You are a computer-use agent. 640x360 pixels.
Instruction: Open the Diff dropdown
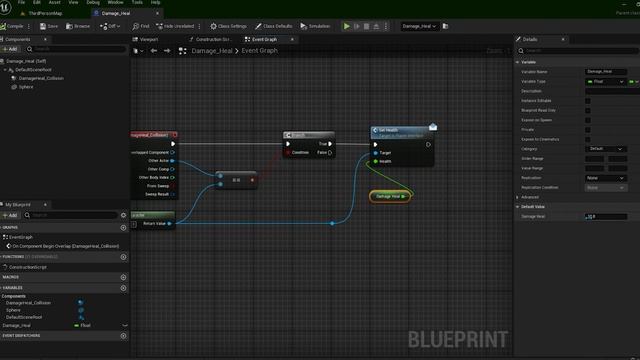pyautogui.click(x=110, y=26)
